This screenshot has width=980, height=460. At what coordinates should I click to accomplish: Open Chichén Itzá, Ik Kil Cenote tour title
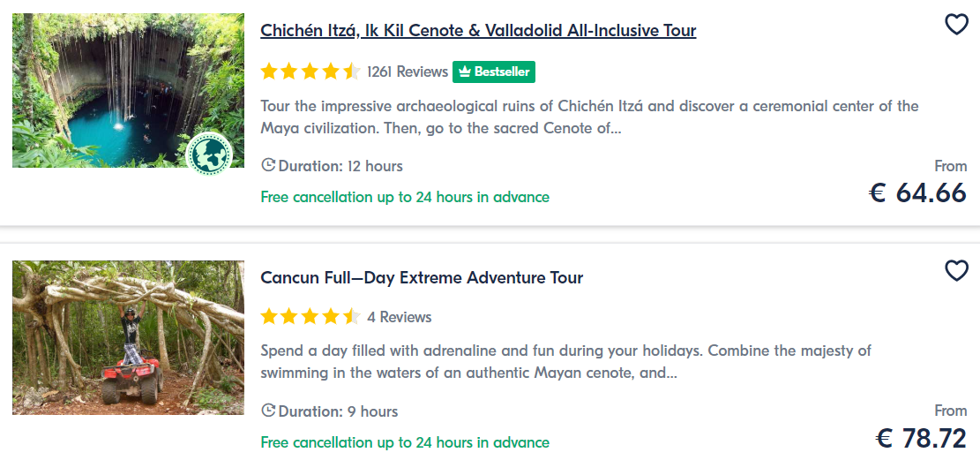tap(478, 30)
